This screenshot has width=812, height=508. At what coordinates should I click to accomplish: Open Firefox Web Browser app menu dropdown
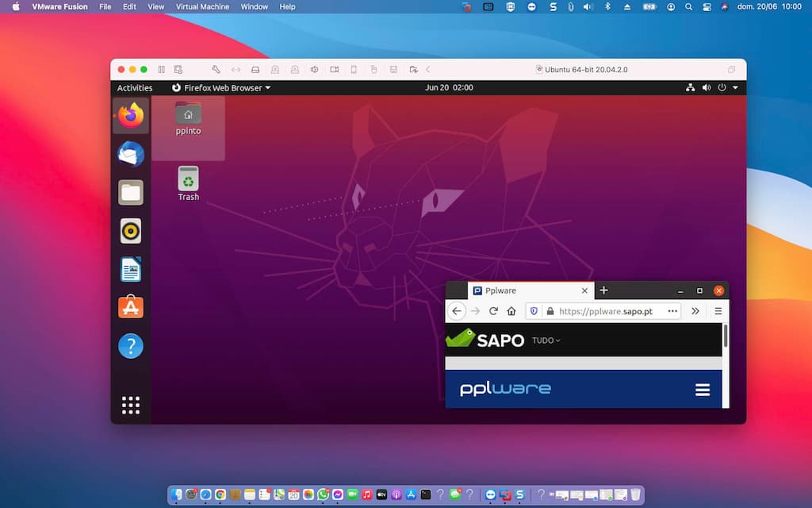[221, 87]
